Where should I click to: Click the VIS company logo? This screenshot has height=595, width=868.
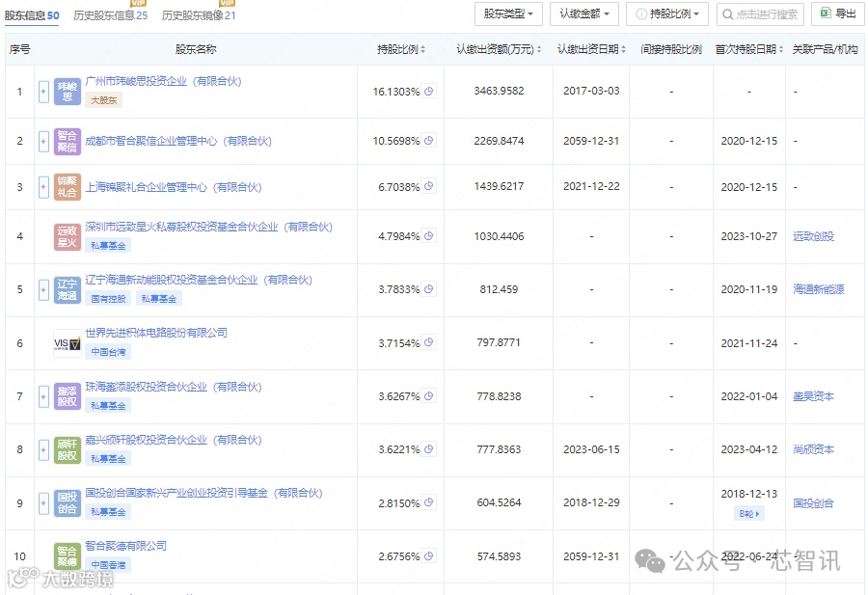tap(68, 343)
